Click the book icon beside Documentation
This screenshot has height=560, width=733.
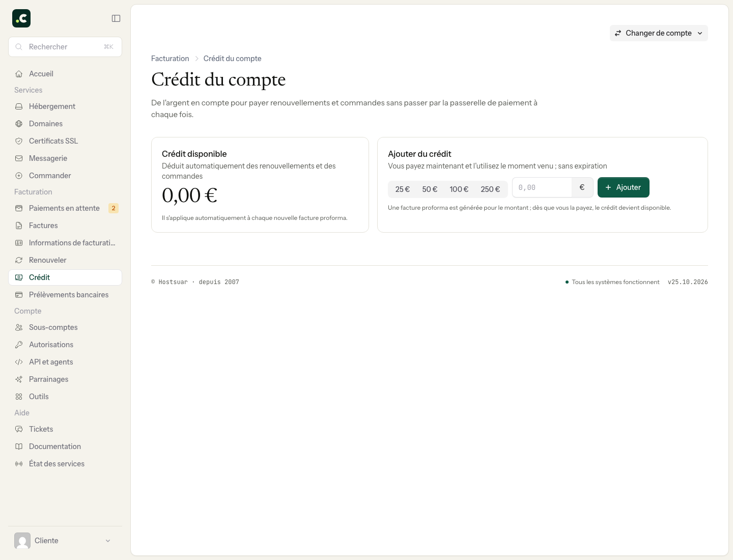(x=19, y=446)
